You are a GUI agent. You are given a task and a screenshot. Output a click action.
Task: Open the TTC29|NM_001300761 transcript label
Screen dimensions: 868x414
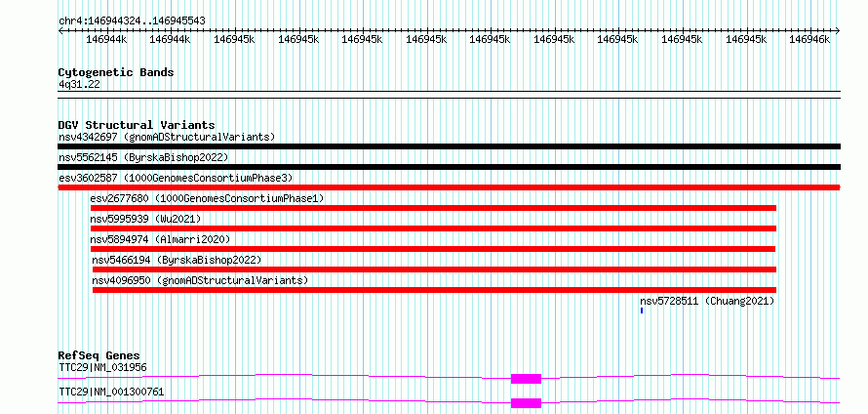111,392
